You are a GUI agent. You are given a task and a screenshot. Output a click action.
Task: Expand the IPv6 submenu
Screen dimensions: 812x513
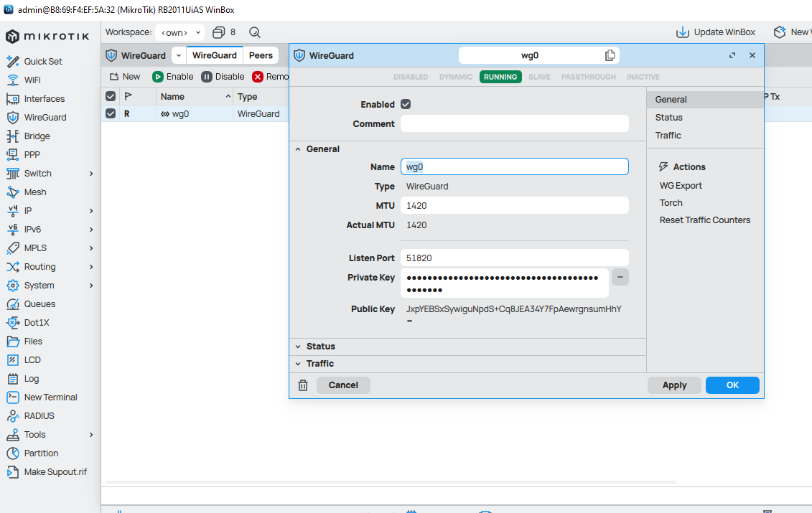[x=91, y=230]
